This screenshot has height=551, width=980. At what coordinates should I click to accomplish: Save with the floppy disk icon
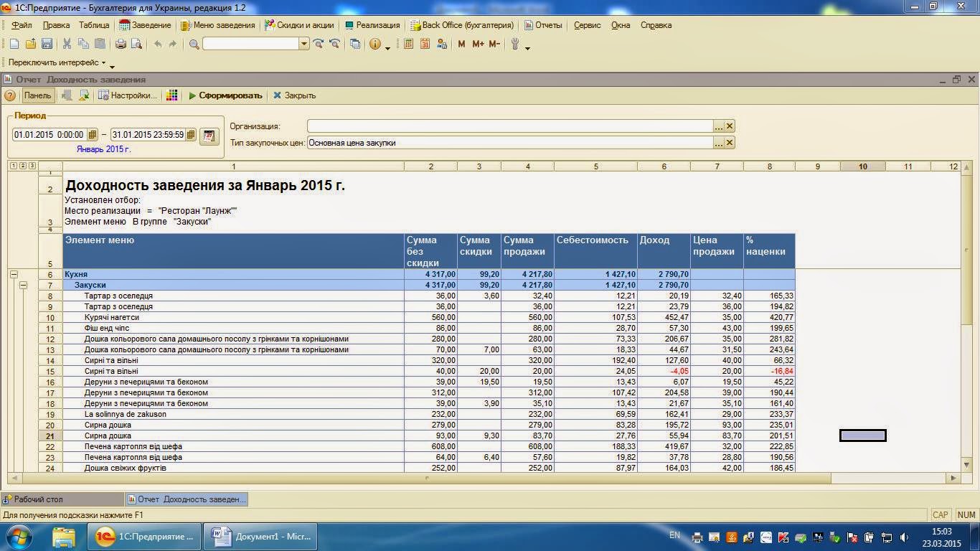coord(46,44)
